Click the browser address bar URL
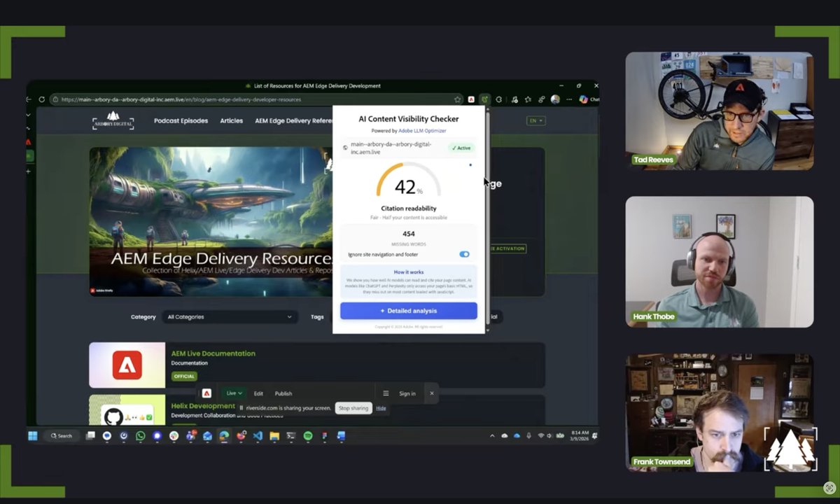The height and width of the screenshot is (504, 840). click(181, 99)
